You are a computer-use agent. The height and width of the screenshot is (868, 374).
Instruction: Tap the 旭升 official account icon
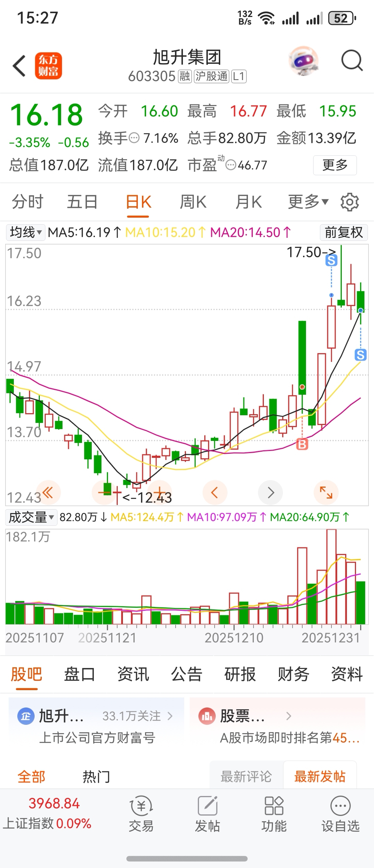(26, 716)
